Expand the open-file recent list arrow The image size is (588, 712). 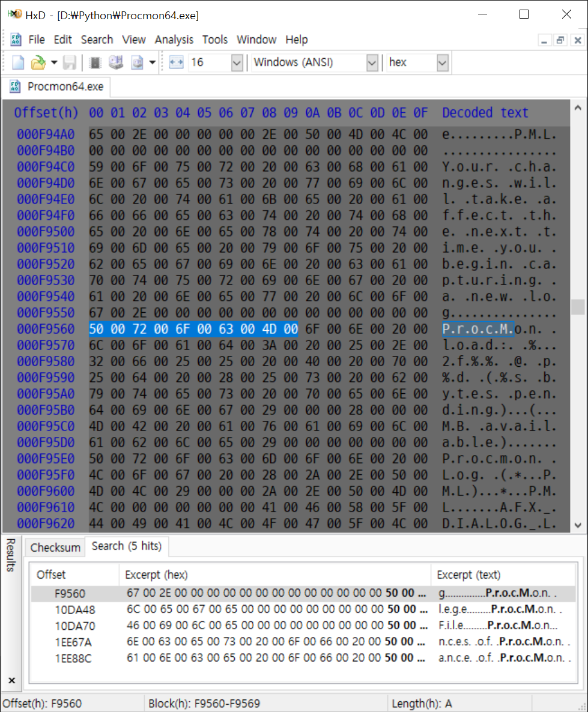coord(54,62)
